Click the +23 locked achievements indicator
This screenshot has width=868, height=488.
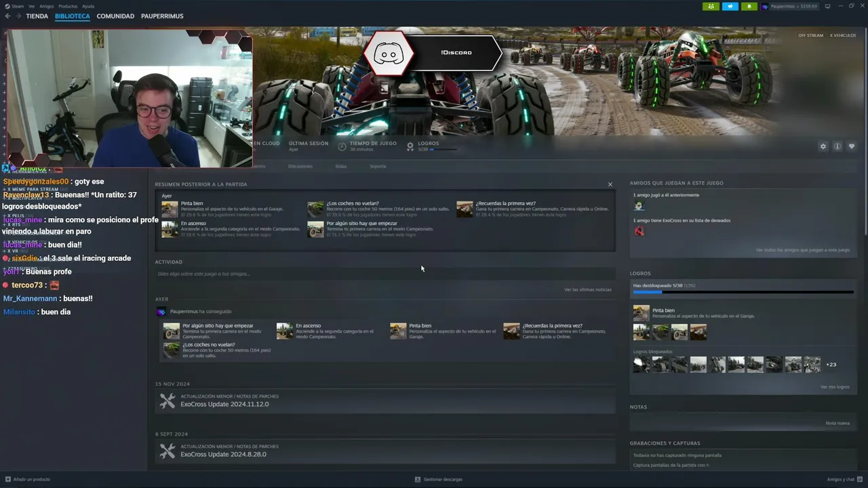coord(831,365)
